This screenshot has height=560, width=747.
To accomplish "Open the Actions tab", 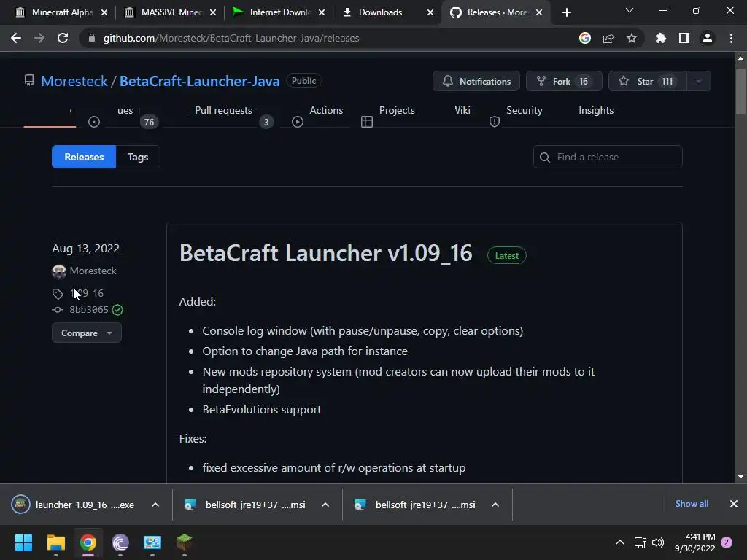I will pyautogui.click(x=326, y=111).
